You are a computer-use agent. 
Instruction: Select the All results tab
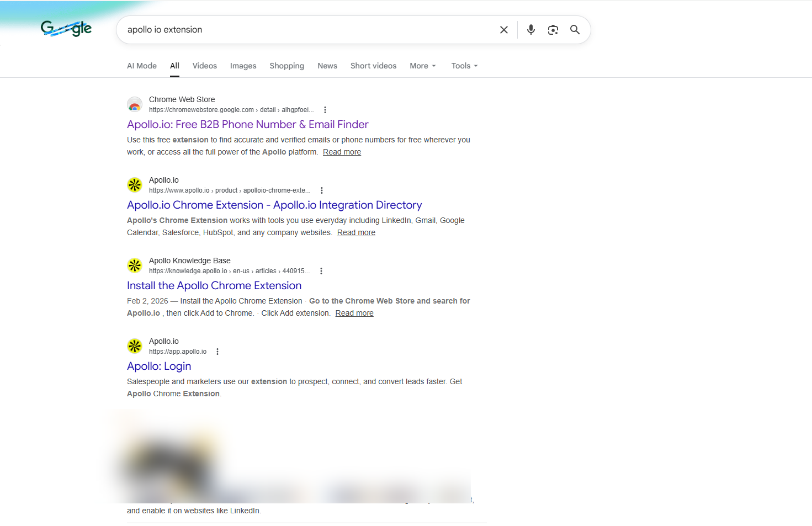(x=174, y=66)
